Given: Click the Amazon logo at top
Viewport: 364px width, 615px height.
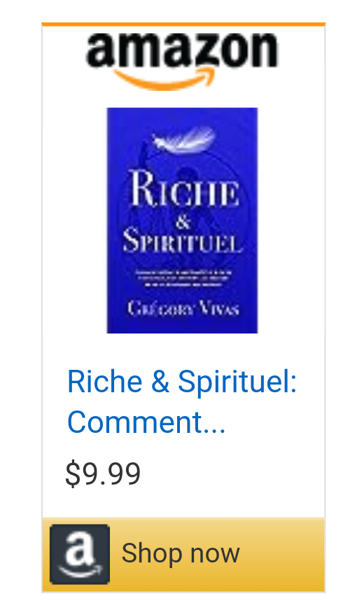Looking at the screenshot, I should (x=182, y=61).
